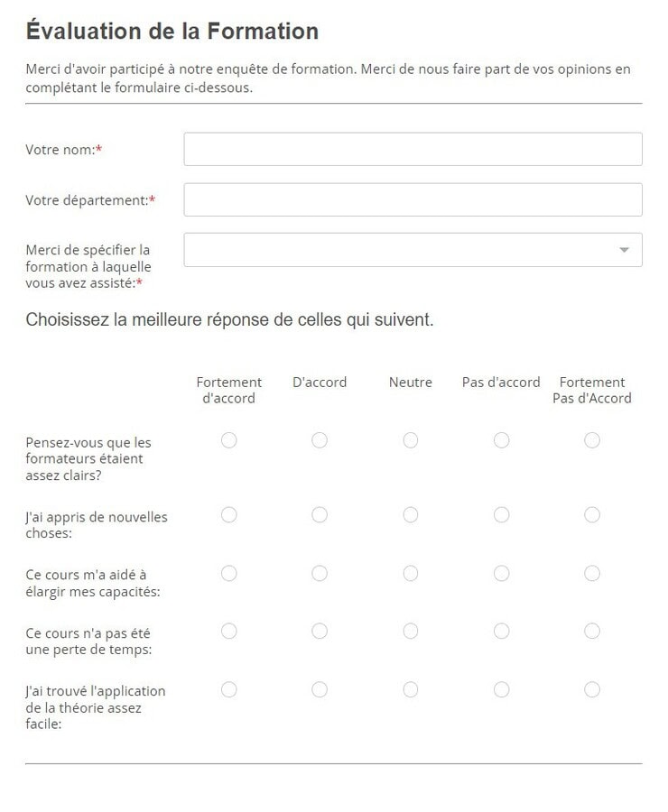Select 'D'accord' for 'élargir mes capacités' row
The image size is (668, 812).
point(320,574)
